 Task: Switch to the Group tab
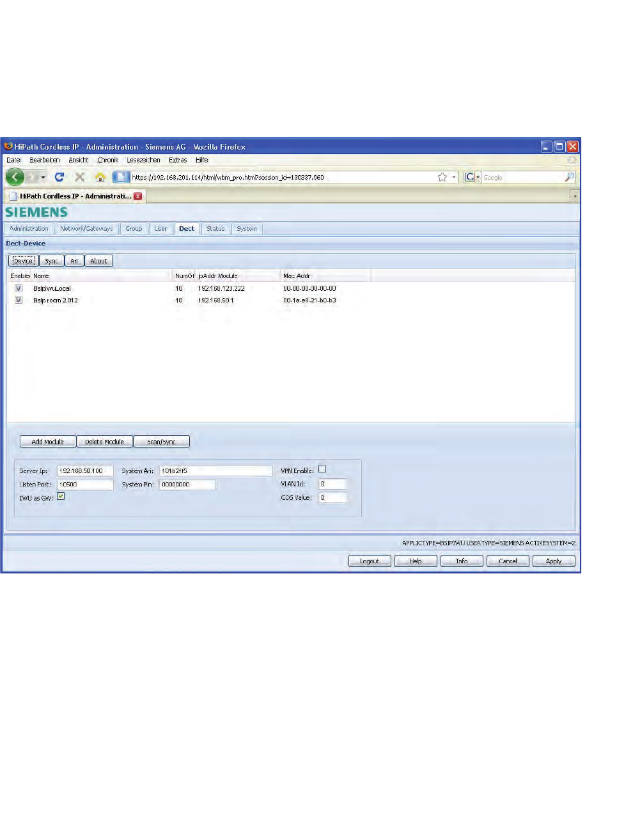[x=134, y=229]
